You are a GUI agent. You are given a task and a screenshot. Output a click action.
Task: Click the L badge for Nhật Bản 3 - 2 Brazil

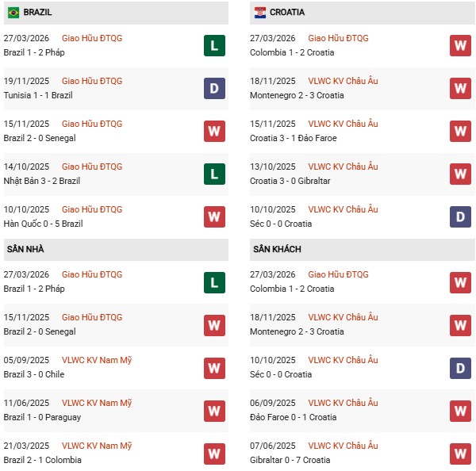(214, 174)
